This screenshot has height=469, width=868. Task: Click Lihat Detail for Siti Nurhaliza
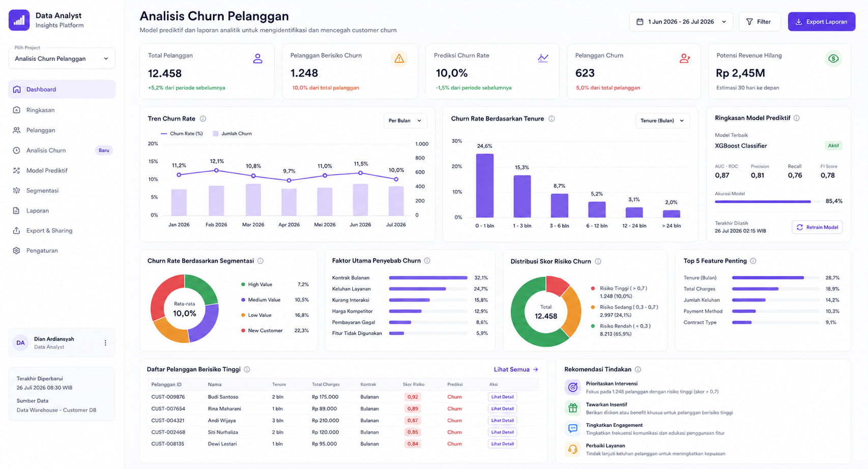point(502,432)
